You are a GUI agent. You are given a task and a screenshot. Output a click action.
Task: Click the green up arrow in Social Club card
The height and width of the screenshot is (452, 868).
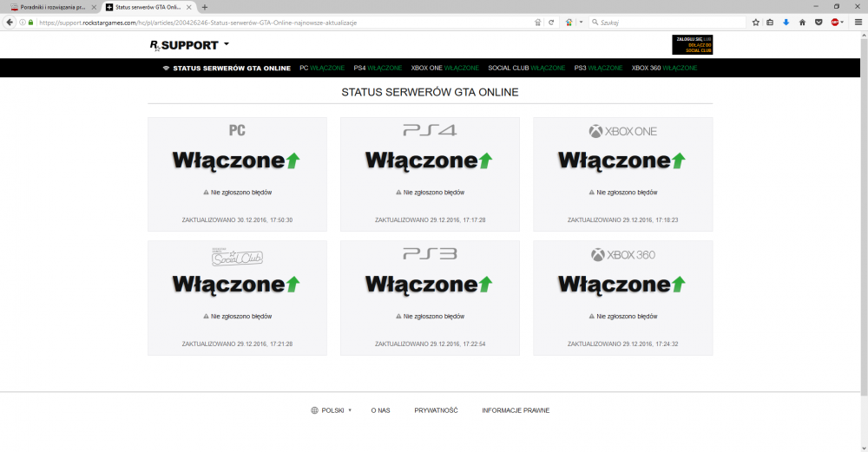click(x=293, y=285)
